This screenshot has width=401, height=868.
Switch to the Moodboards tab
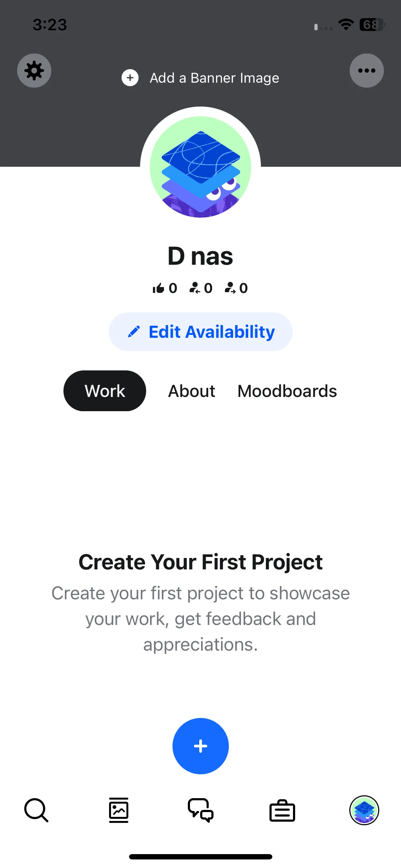(287, 391)
